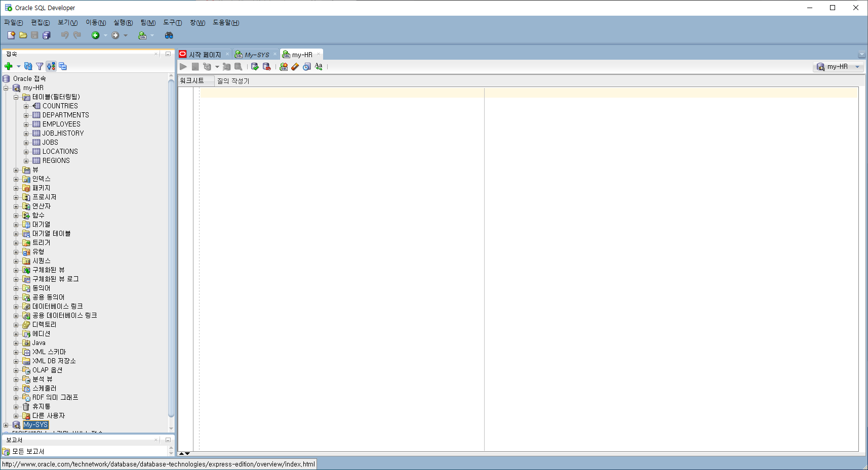
Task: Open the editor tab list dropdown at far right
Action: pyautogui.click(x=862, y=55)
